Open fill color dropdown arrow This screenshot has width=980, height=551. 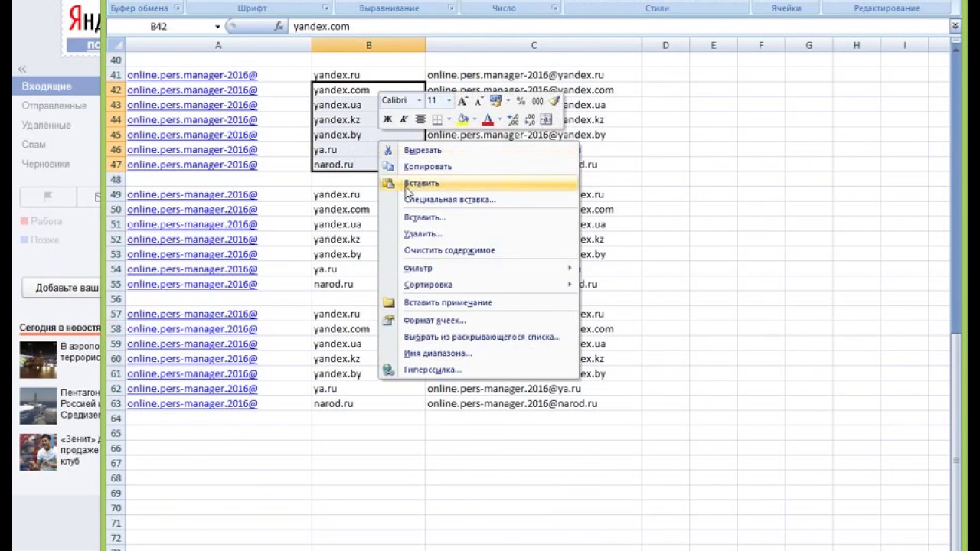pyautogui.click(x=475, y=119)
